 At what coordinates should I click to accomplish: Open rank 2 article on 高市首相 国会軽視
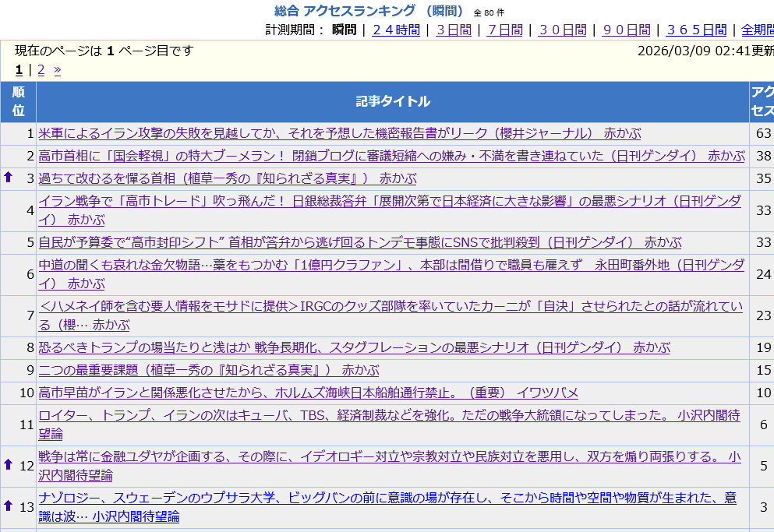pos(391,156)
